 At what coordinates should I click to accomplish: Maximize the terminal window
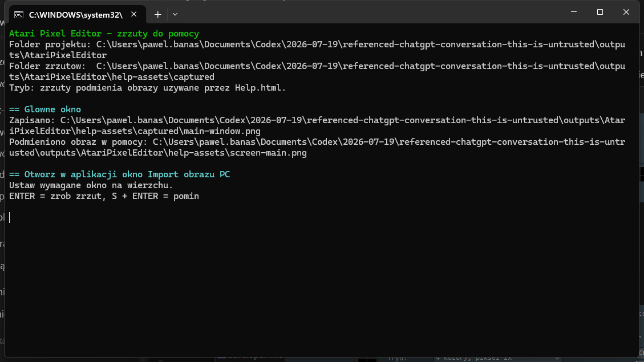(x=600, y=12)
